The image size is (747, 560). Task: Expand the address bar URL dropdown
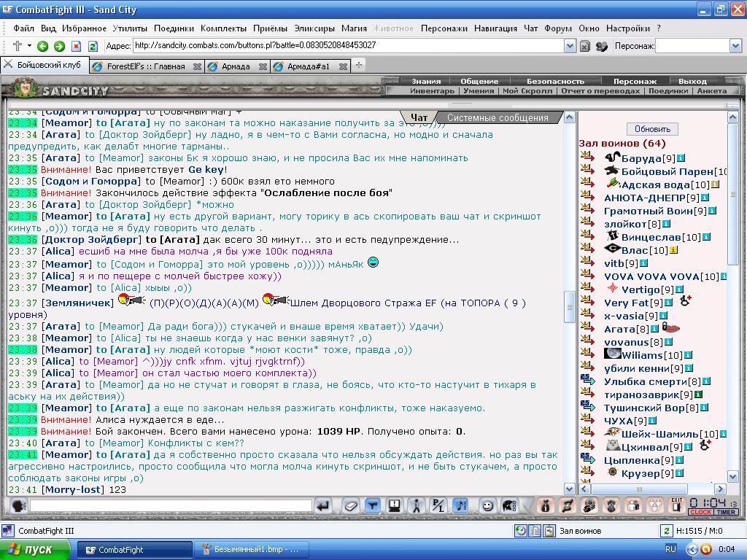pos(570,46)
